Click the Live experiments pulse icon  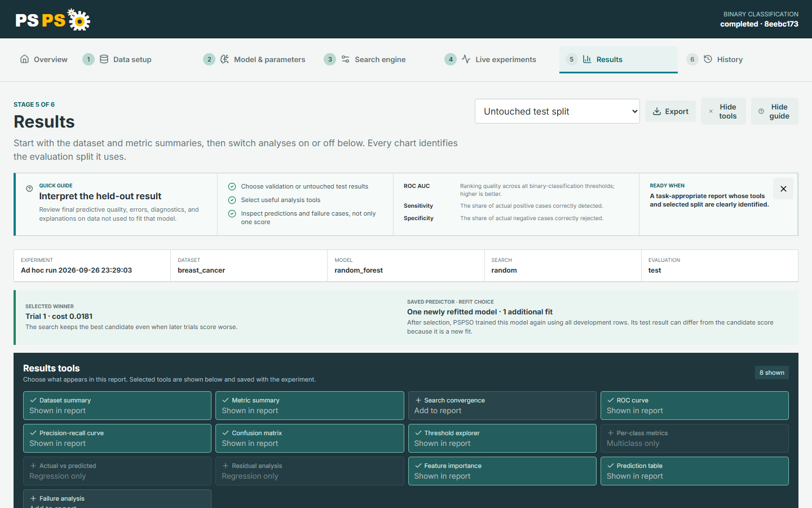coord(466,59)
